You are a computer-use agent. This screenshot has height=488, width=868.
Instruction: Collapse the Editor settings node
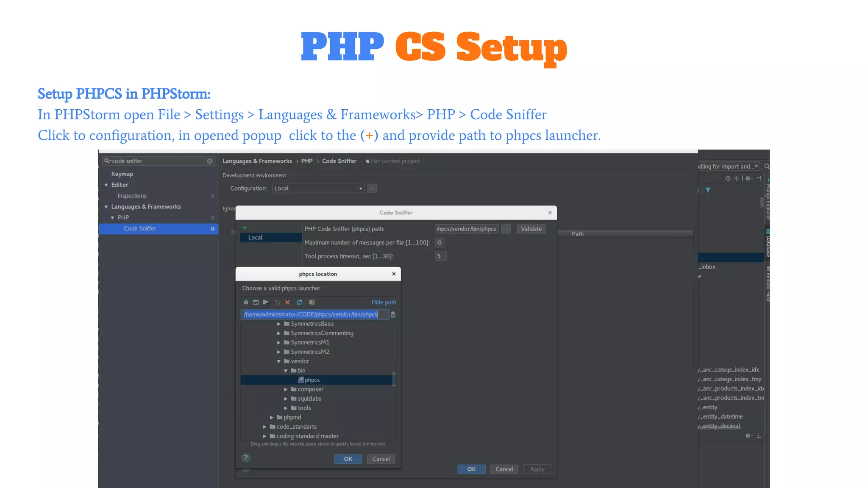(x=106, y=185)
